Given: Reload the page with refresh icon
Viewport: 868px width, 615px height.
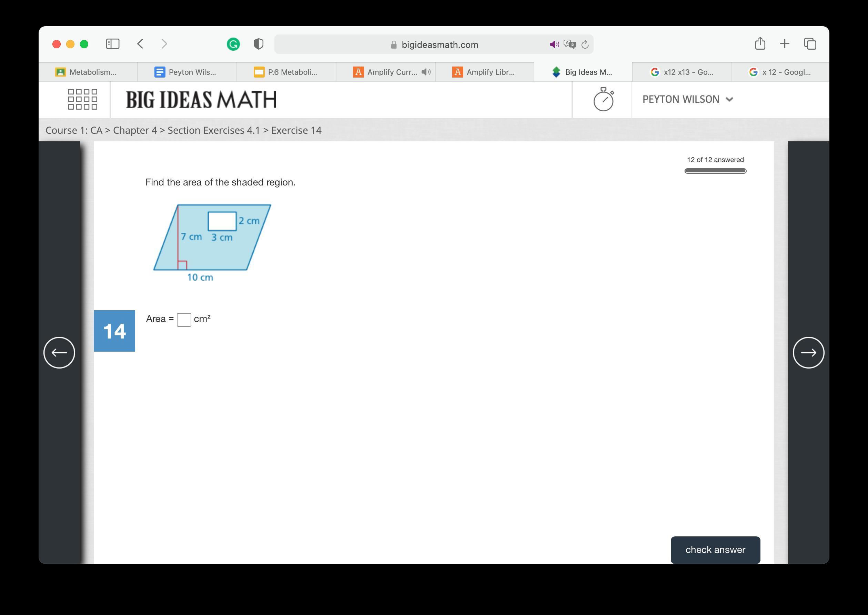Looking at the screenshot, I should [585, 45].
